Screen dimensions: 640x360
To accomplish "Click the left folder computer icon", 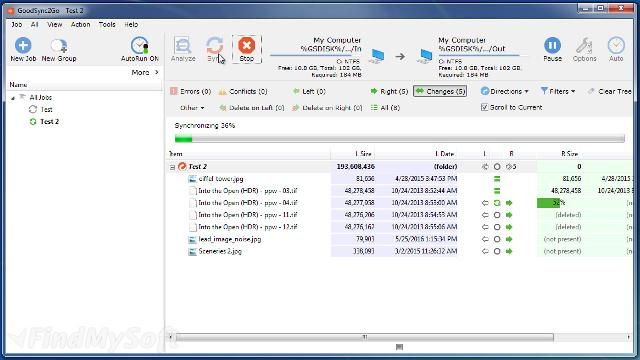I will coord(377,56).
